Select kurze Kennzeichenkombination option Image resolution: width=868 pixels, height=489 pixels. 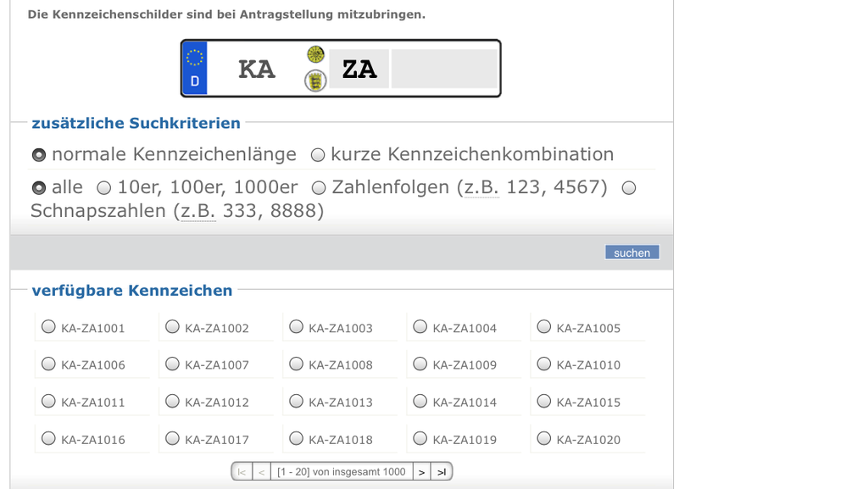318,155
